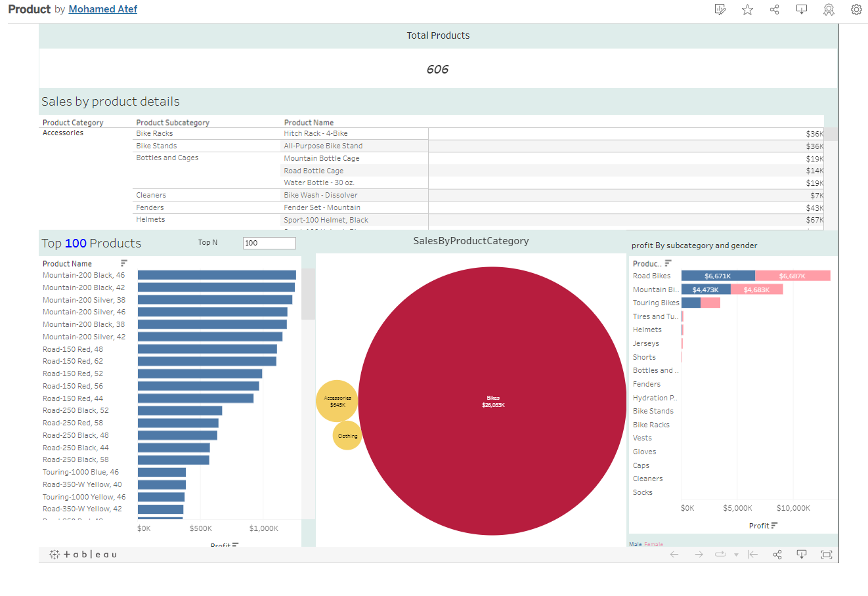Viewport: 868px width, 596px height.
Task: Download the workbook via the top download icon
Action: [x=801, y=9]
